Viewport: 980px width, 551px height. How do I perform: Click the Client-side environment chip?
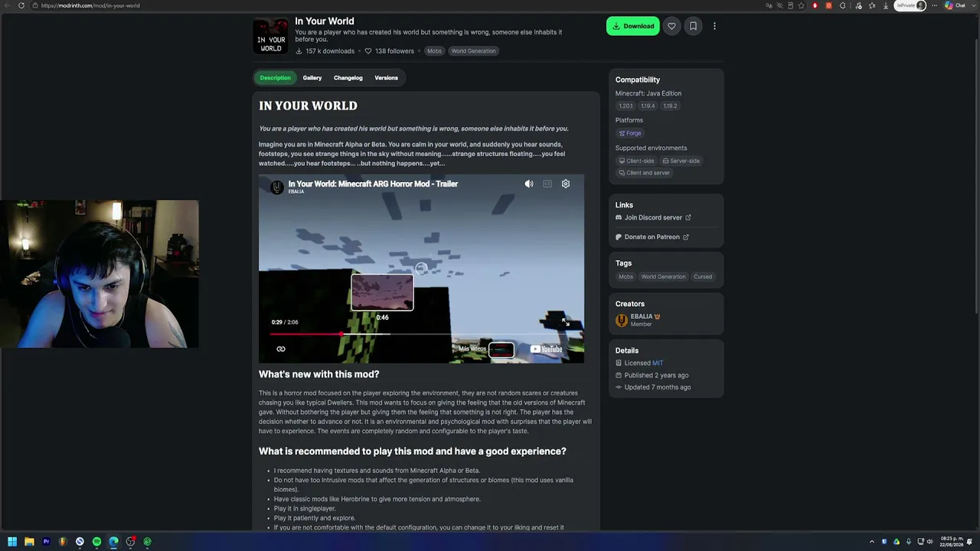[x=636, y=161]
